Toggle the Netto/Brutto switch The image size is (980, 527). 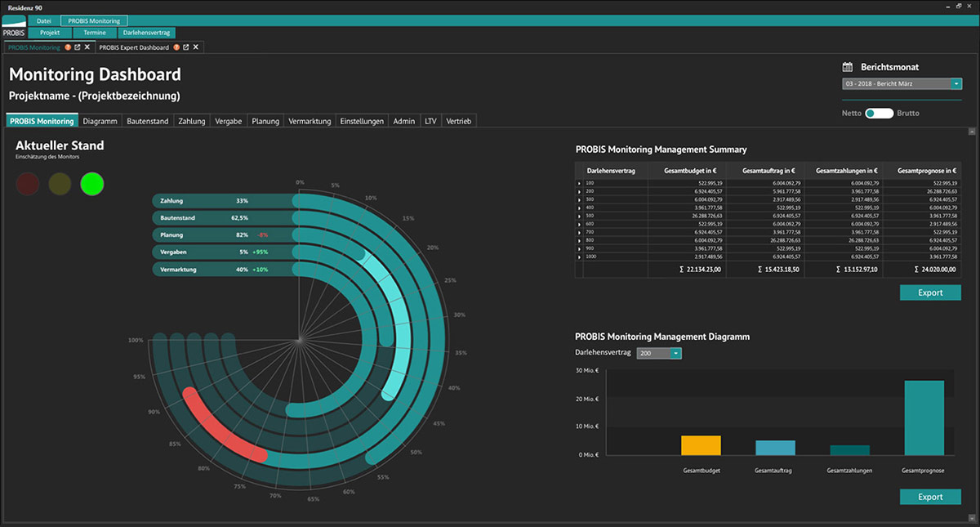click(879, 114)
